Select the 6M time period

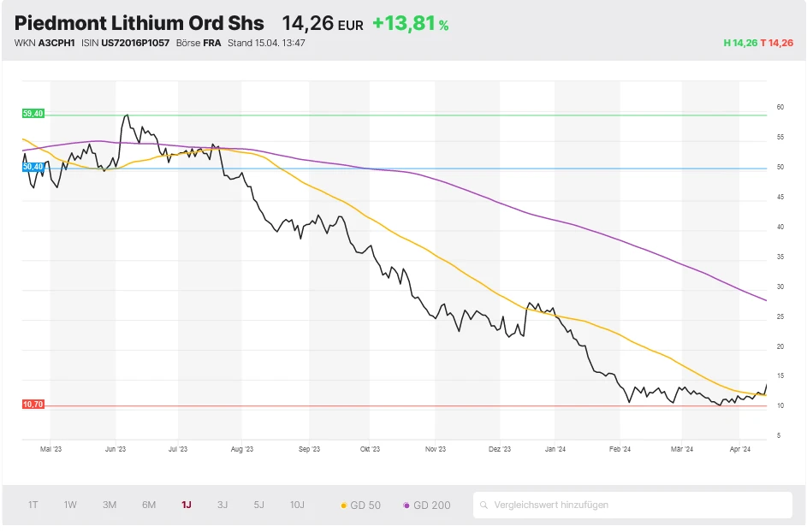pos(148,505)
